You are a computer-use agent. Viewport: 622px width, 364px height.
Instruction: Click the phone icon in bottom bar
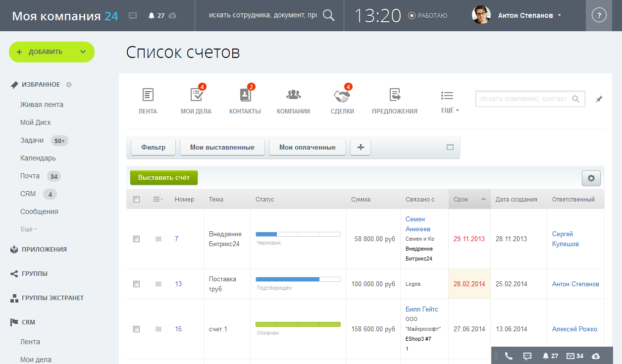[509, 356]
